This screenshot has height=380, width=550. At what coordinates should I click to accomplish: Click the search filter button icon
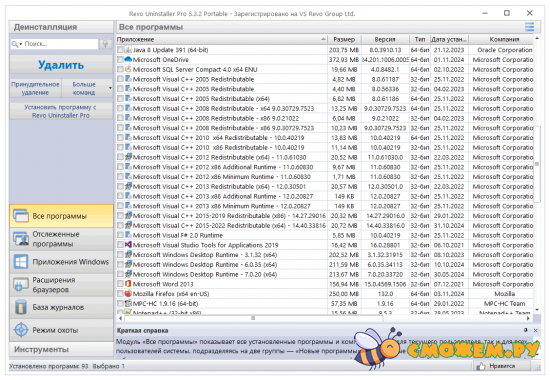[105, 44]
